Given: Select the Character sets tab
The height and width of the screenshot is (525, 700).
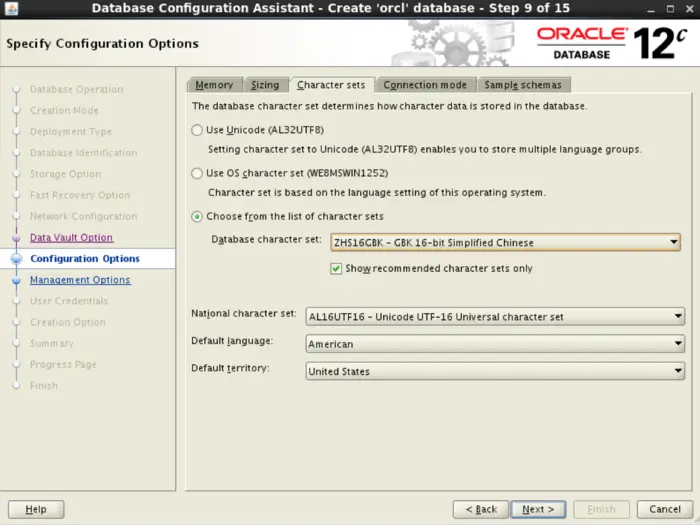Looking at the screenshot, I should [331, 85].
